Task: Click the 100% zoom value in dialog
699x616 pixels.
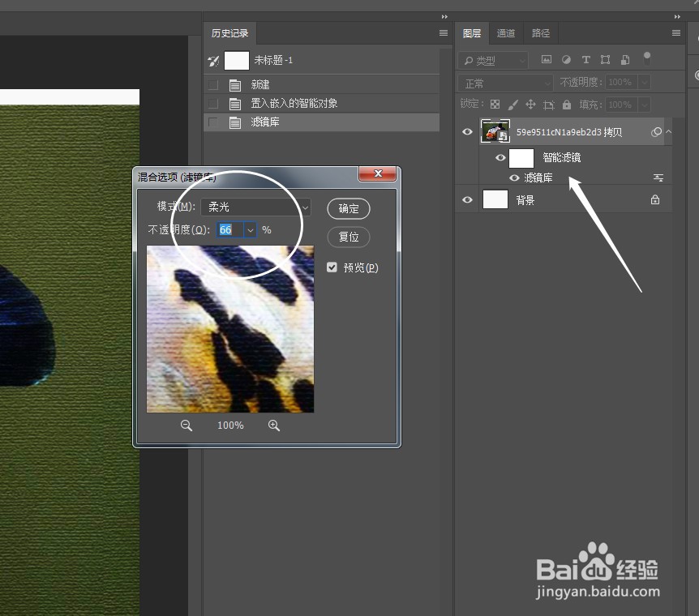Action: (x=230, y=426)
